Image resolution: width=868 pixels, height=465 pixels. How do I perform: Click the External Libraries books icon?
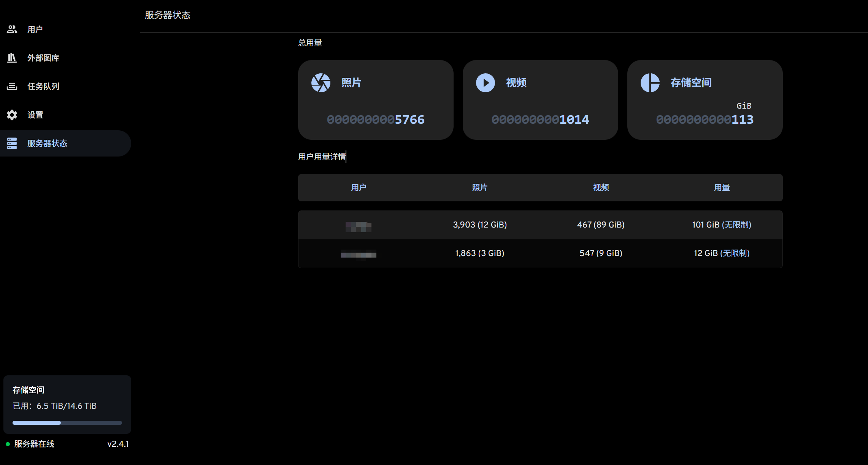click(12, 58)
